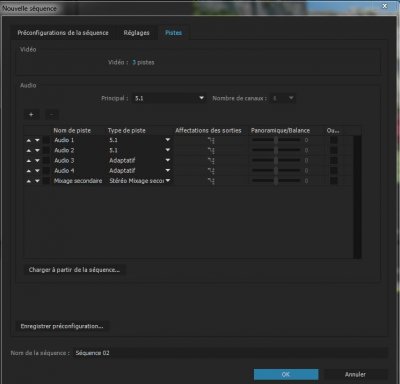Toggle Audio 2 checkbox in Ou... column
This screenshot has width=400, height=384.
(334, 151)
